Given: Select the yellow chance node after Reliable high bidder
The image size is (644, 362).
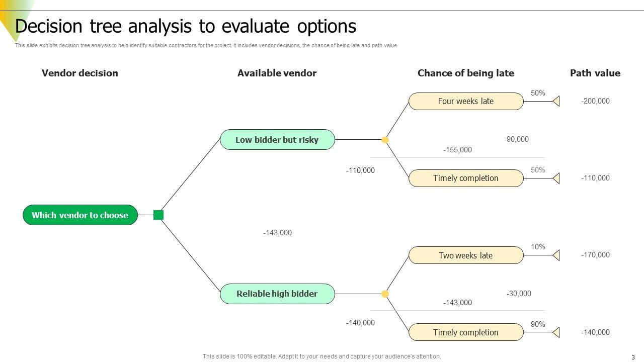Looking at the screenshot, I should click(x=385, y=294).
